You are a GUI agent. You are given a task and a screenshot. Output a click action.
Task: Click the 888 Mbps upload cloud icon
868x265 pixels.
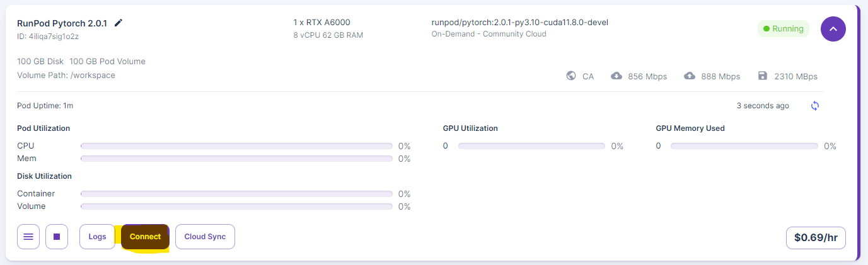coord(690,76)
